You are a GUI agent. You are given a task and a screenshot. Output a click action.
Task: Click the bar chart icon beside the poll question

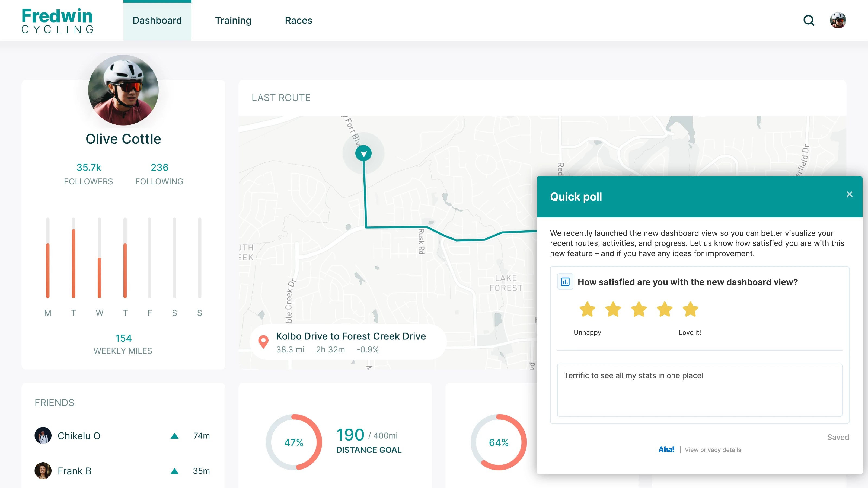pyautogui.click(x=565, y=281)
